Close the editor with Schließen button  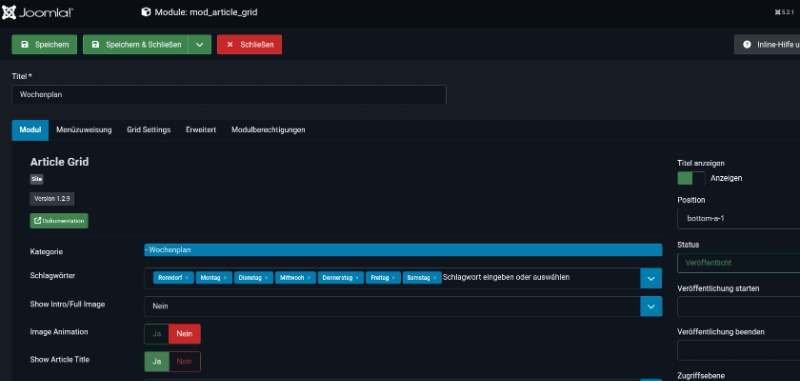click(249, 45)
